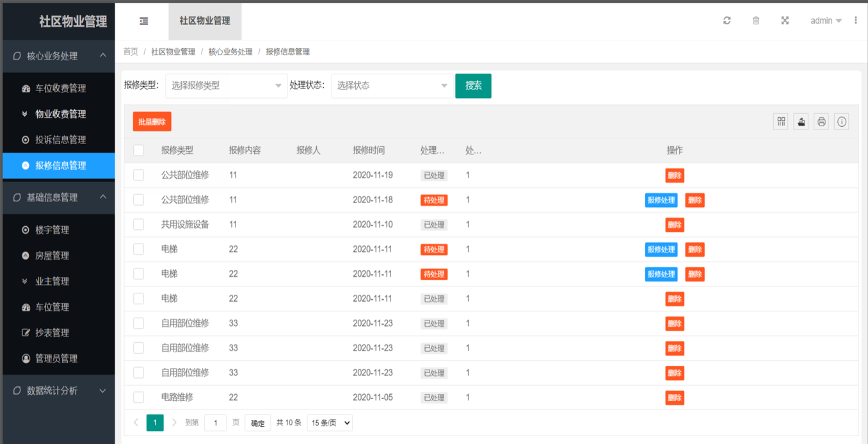This screenshot has height=444, width=868.
Task: Click the green 搜索 button
Action: coord(473,86)
